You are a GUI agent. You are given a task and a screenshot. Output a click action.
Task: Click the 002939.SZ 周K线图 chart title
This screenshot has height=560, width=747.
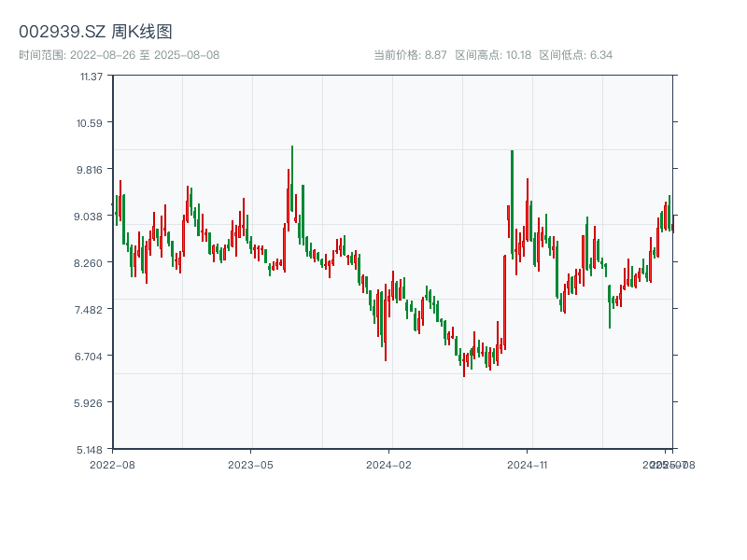point(95,33)
